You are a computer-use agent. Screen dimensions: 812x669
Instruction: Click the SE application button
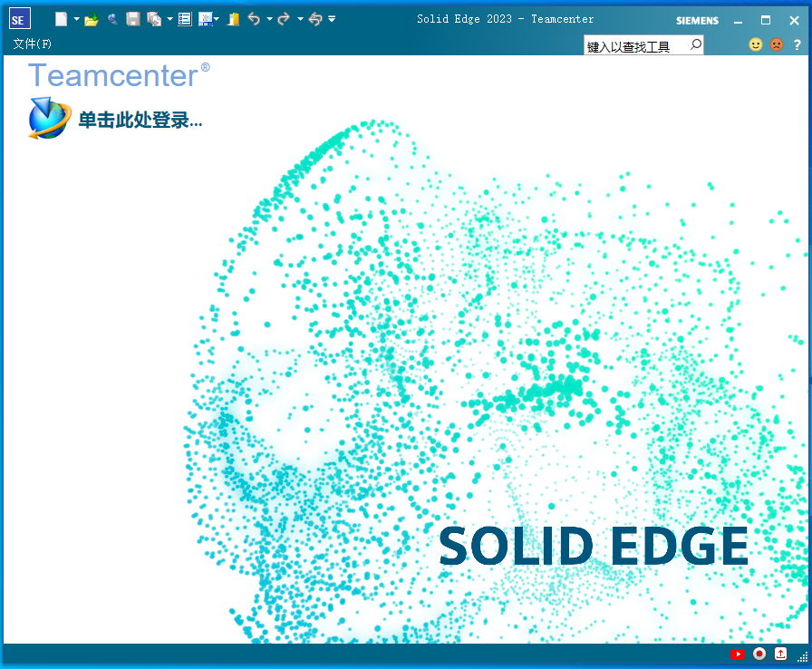19,19
